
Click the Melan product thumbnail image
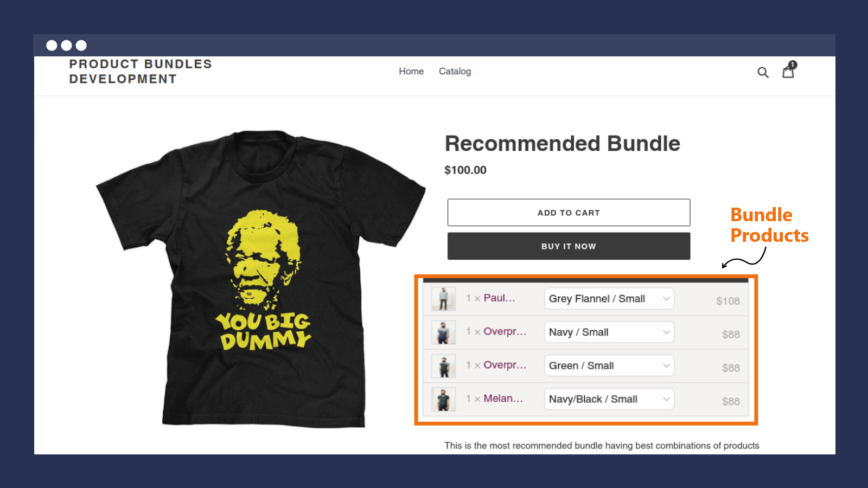click(443, 399)
